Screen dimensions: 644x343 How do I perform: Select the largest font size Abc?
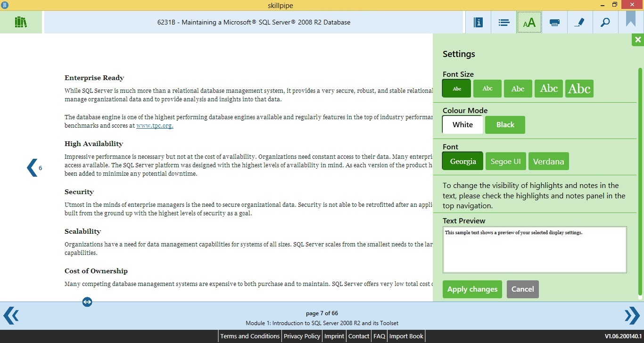coord(579,89)
